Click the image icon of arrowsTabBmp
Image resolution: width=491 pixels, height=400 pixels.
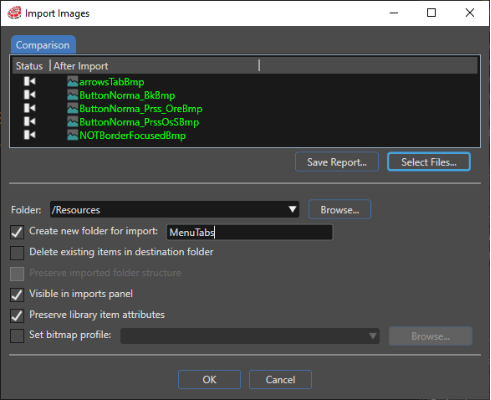73,82
